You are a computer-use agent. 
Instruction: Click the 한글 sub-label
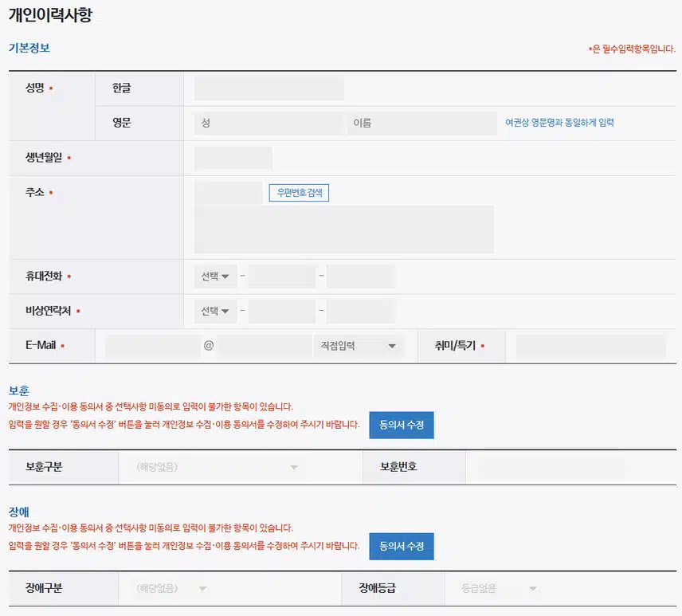tap(121, 88)
